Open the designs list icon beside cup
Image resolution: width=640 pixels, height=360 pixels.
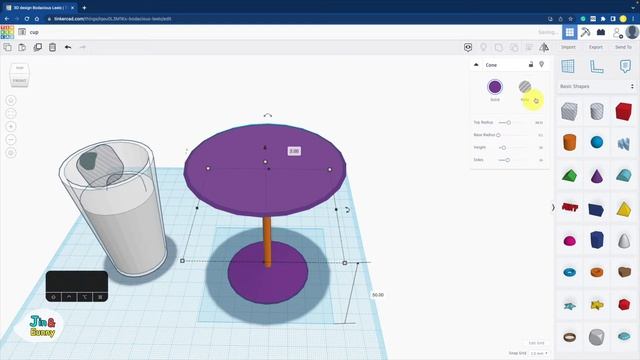[x=22, y=32]
